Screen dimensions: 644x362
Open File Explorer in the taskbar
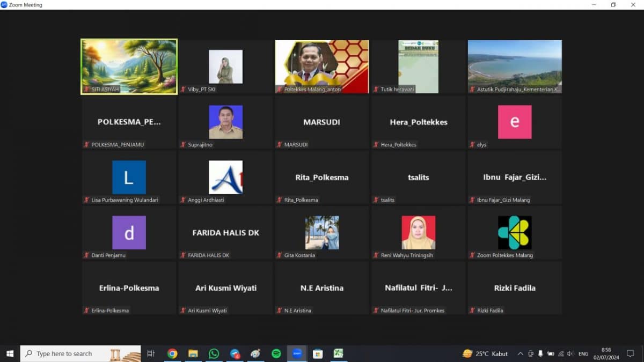click(193, 353)
